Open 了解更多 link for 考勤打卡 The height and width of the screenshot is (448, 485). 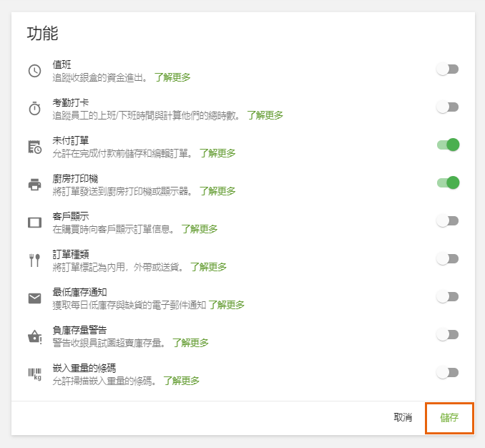(265, 115)
